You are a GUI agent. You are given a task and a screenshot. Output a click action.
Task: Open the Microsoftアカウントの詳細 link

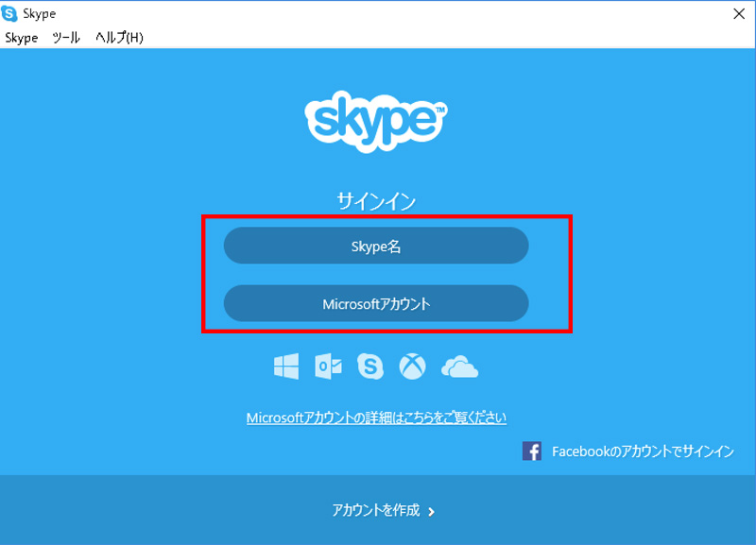377,416
